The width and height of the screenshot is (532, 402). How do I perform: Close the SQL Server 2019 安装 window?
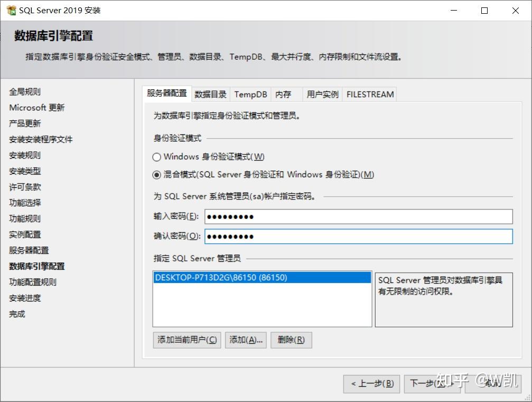point(516,11)
